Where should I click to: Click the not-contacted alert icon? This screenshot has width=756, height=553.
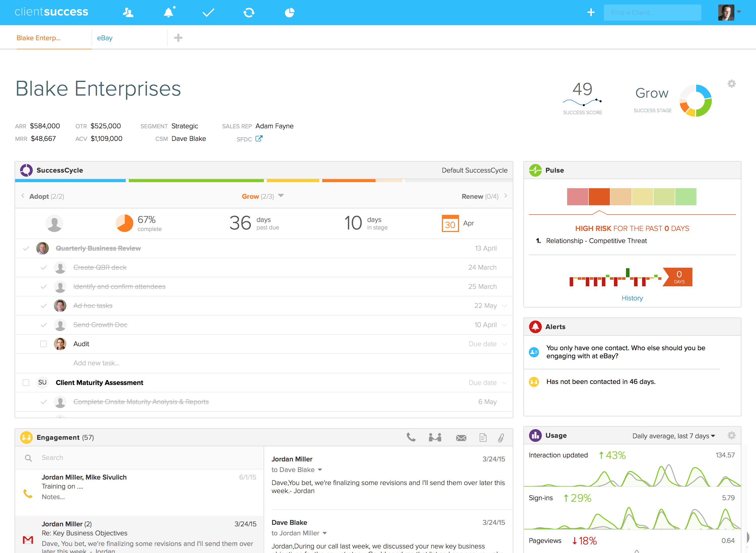point(534,382)
